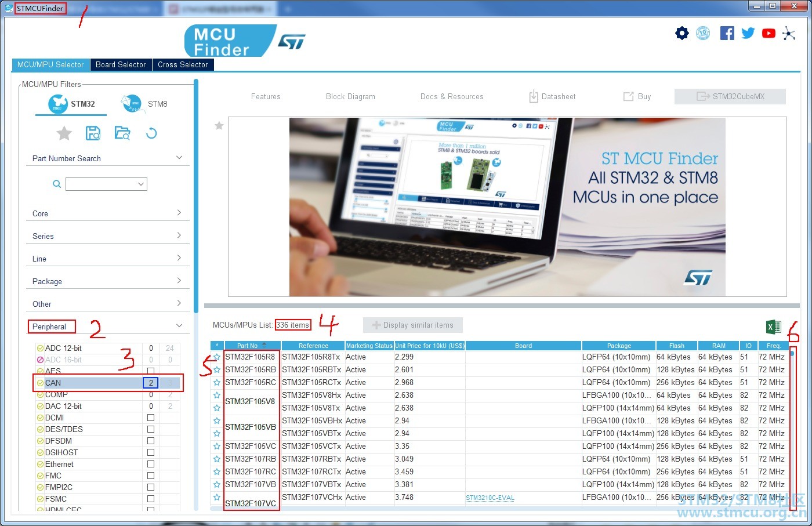
Task: Open the Cross Selector tab
Action: [x=183, y=64]
